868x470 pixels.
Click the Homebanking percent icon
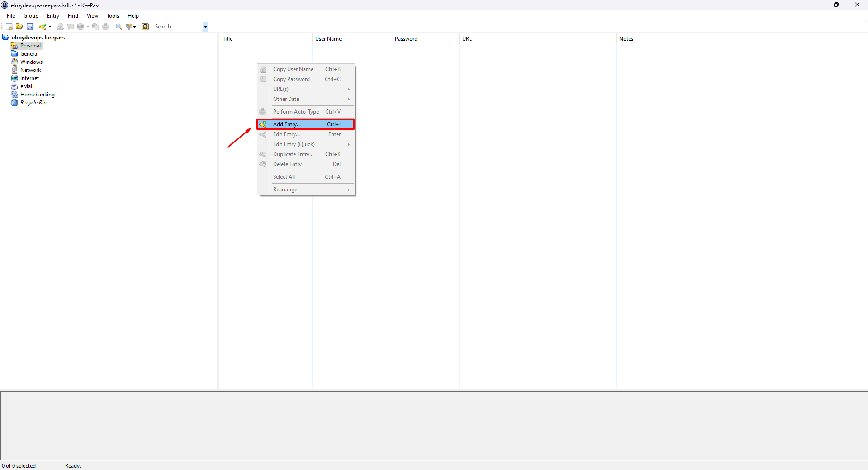[x=14, y=95]
